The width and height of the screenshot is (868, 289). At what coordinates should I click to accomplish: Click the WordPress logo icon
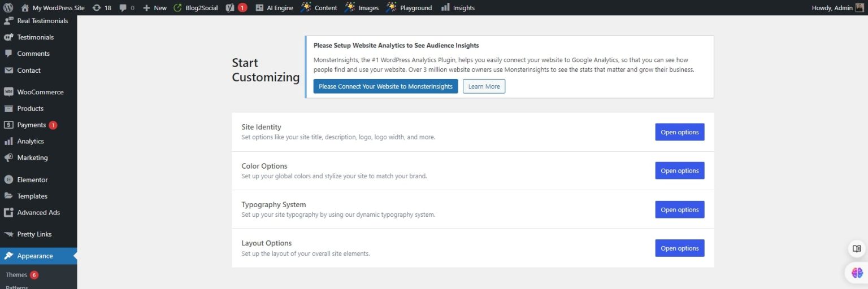coord(8,8)
